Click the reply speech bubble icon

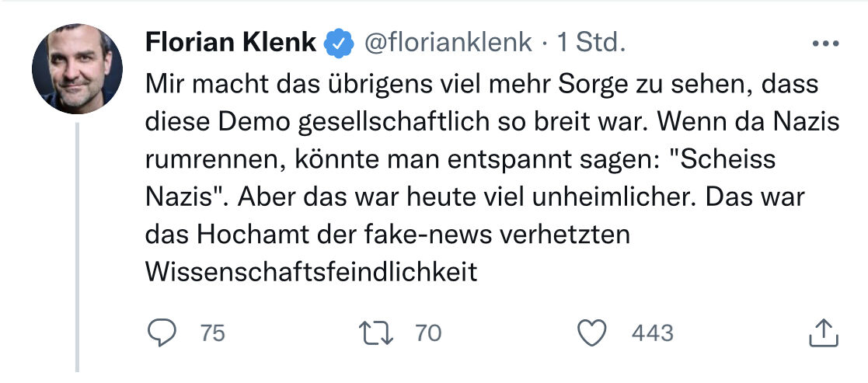pyautogui.click(x=162, y=333)
